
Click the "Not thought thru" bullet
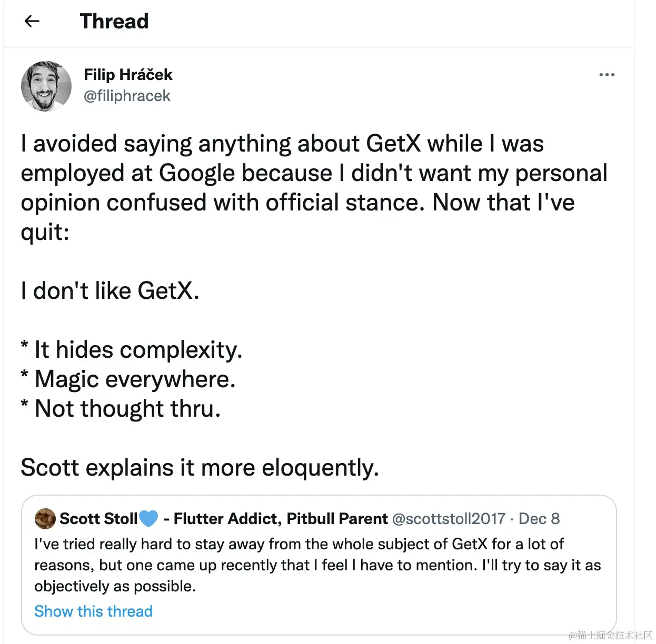(126, 409)
